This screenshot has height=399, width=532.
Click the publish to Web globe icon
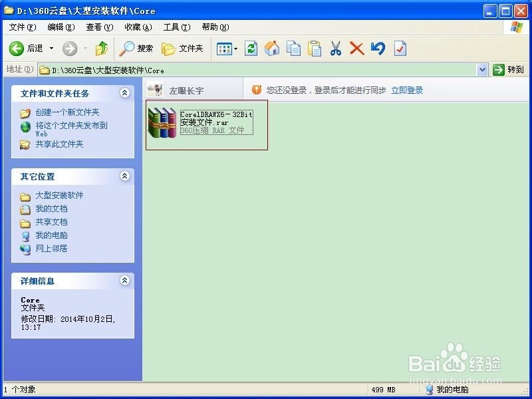pos(25,127)
